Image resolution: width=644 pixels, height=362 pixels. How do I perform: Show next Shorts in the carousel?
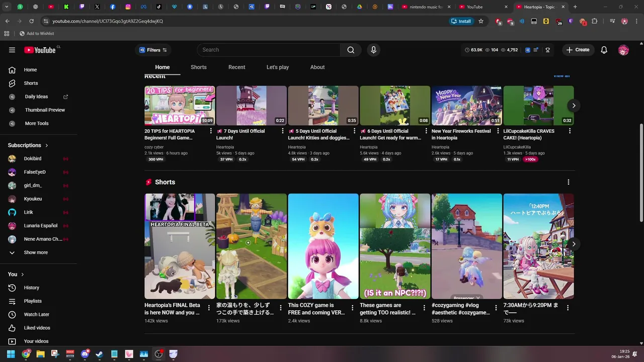[x=574, y=244]
